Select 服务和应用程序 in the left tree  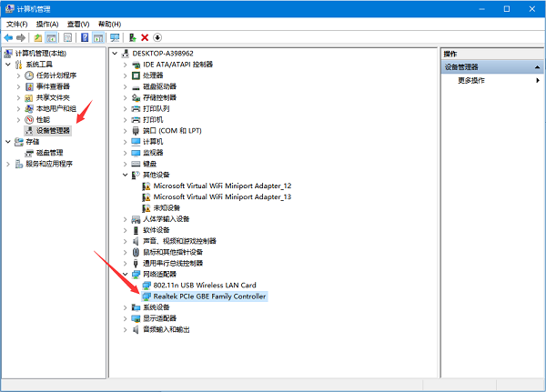click(49, 164)
